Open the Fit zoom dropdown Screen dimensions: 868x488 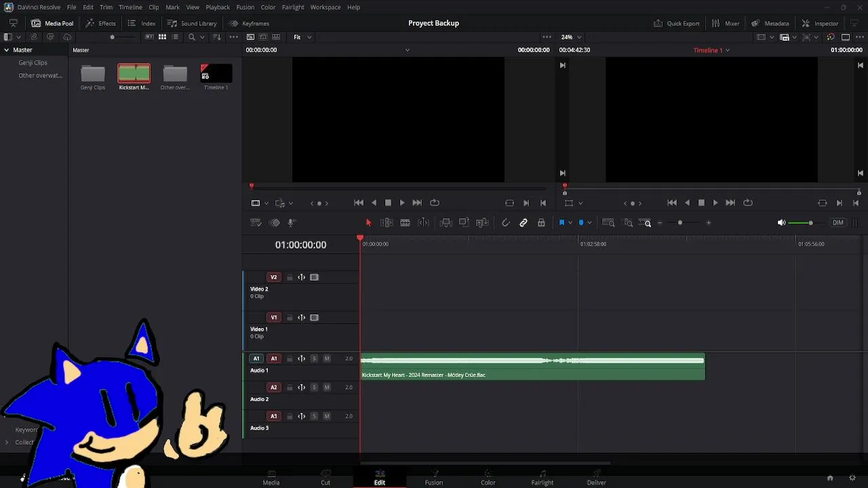[302, 37]
